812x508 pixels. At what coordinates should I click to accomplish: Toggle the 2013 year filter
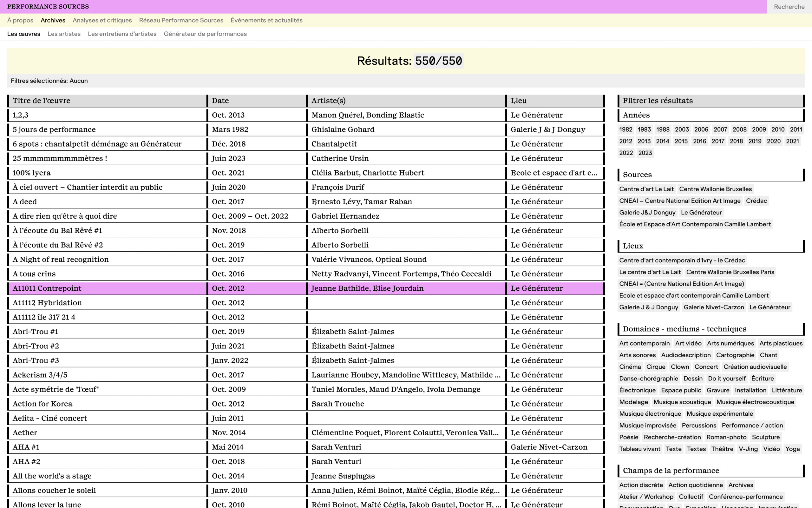click(644, 141)
